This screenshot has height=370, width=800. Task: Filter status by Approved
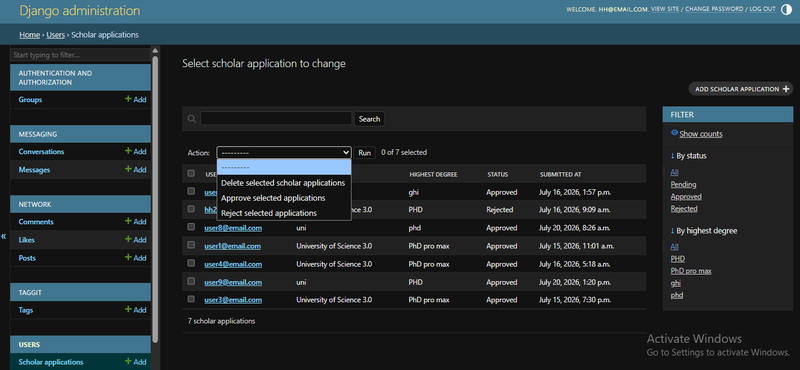click(x=686, y=196)
